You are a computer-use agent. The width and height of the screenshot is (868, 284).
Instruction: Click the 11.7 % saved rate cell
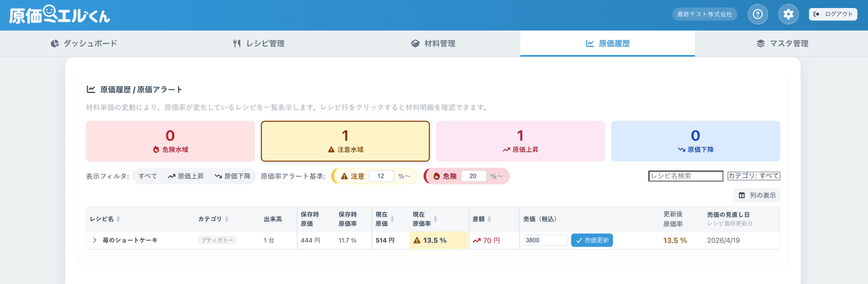(347, 240)
